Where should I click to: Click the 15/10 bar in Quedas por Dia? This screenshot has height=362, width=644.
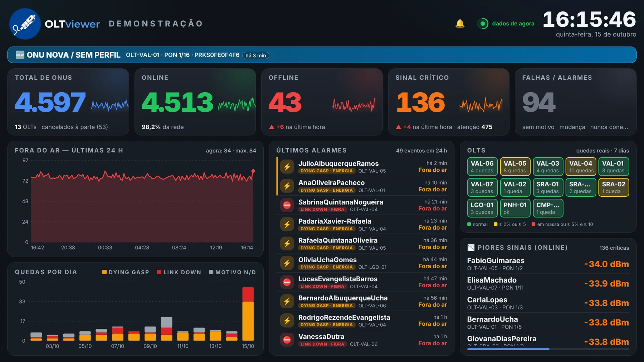248,314
